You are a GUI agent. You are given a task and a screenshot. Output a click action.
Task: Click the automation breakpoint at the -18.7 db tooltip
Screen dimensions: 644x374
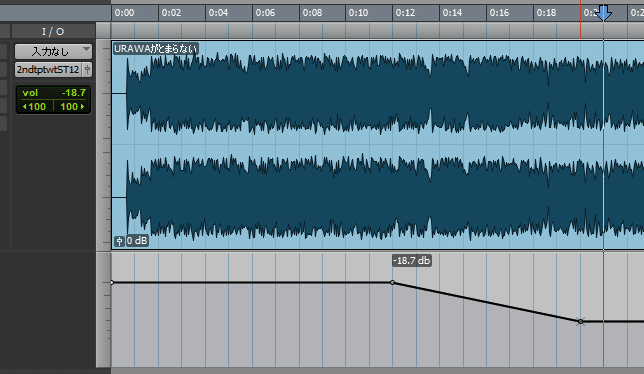pos(392,282)
